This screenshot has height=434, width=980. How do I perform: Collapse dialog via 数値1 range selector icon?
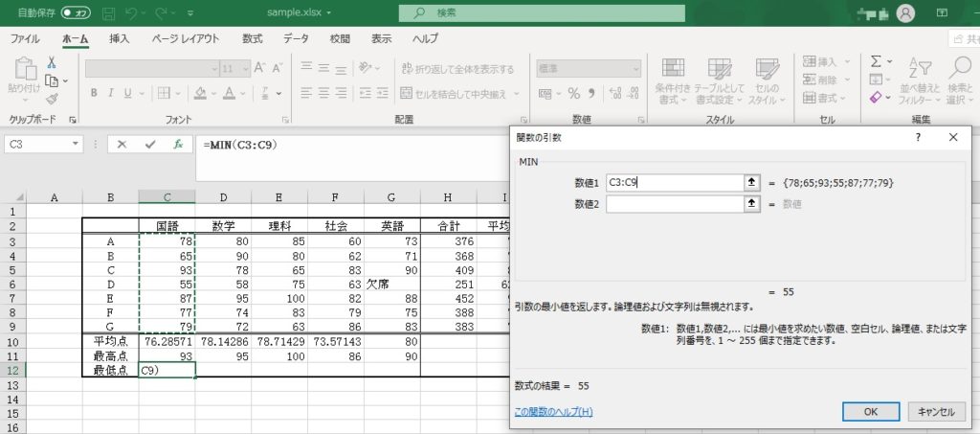[x=752, y=182]
